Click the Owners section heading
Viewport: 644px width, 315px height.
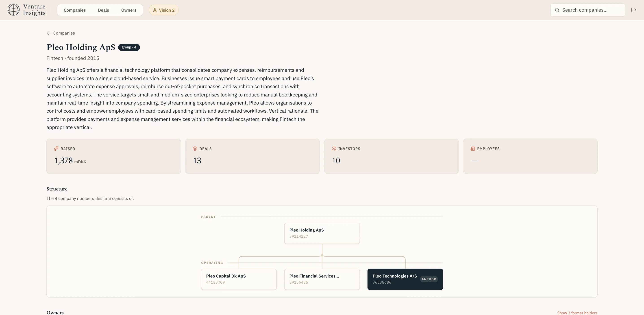55,313
